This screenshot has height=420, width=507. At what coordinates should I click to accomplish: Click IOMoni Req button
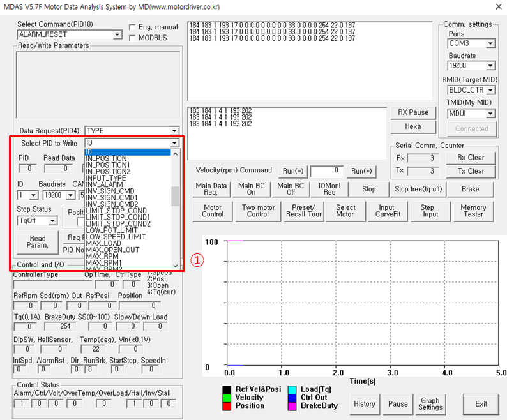tap(329, 189)
